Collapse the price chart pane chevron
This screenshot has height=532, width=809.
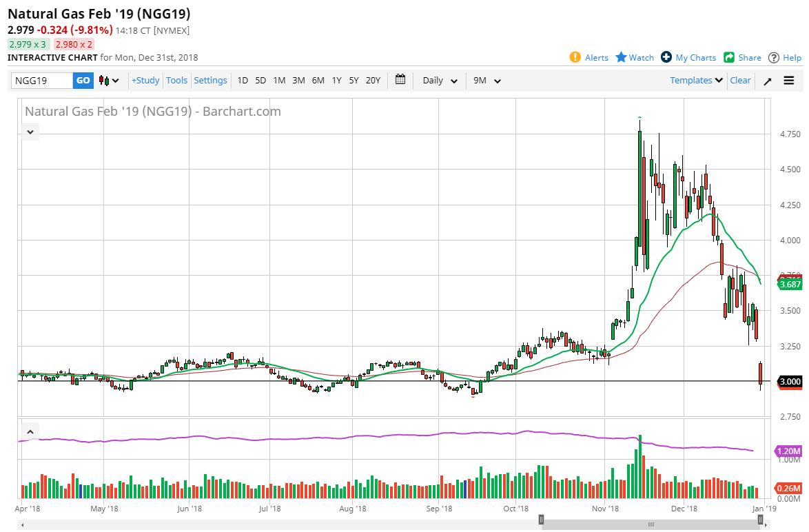coord(30,131)
